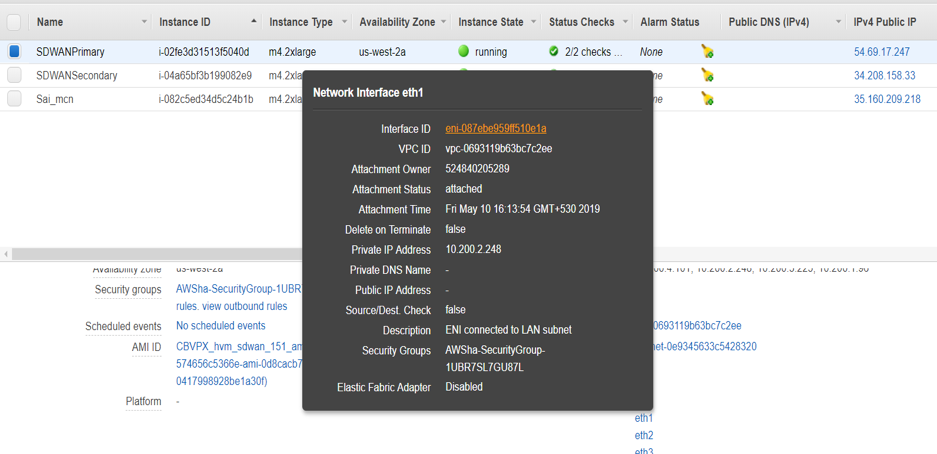Toggle the select-all instances checkbox
Image resolution: width=937 pixels, height=454 pixels.
click(14, 22)
